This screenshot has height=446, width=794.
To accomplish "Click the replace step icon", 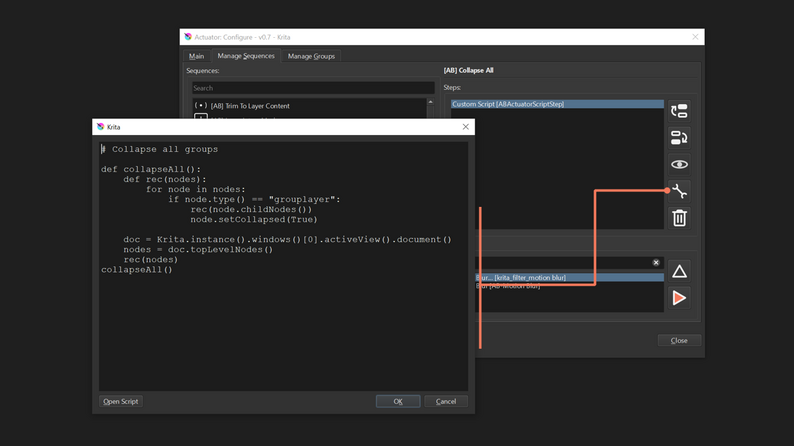I will [x=679, y=138].
